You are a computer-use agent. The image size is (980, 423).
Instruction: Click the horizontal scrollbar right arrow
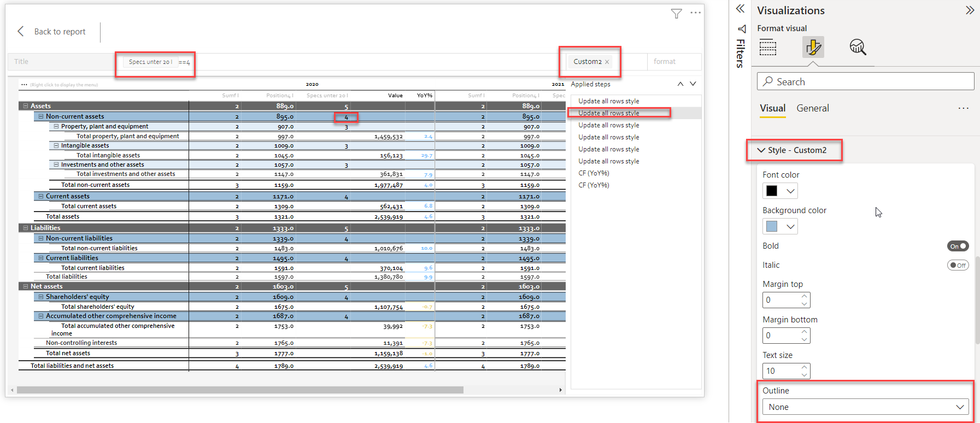tap(560, 390)
